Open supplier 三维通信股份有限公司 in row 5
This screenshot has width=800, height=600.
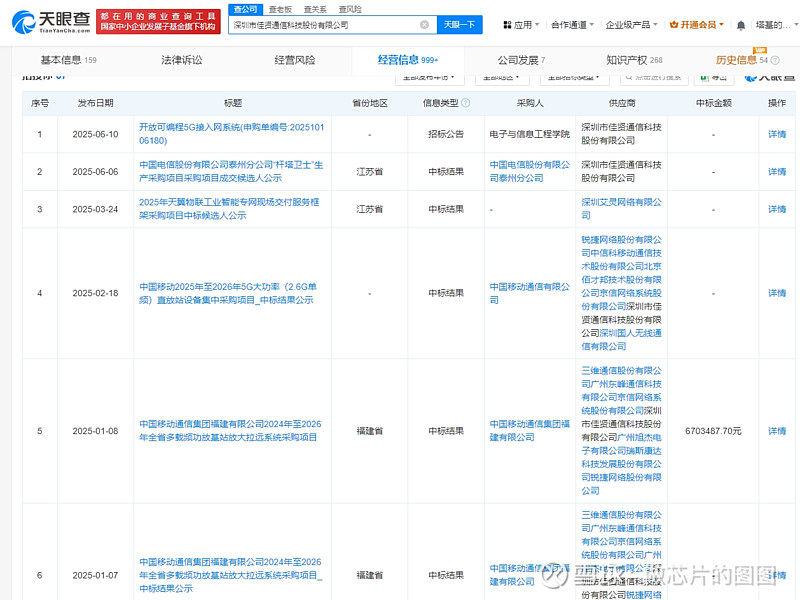click(621, 377)
